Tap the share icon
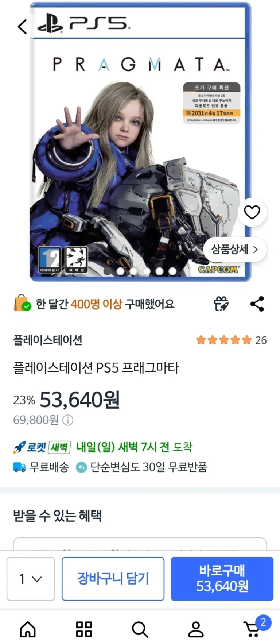The image size is (280, 644). 257,304
